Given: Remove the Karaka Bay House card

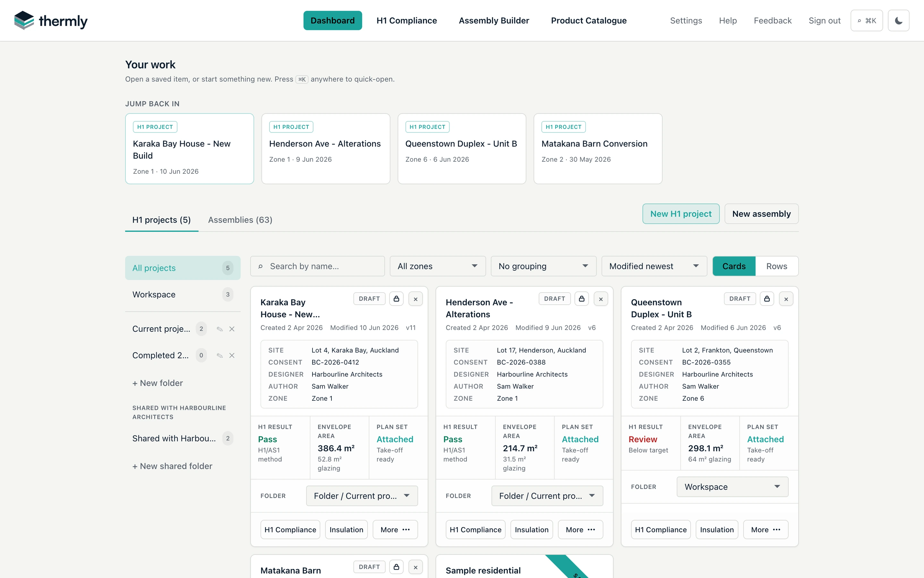Looking at the screenshot, I should [415, 299].
